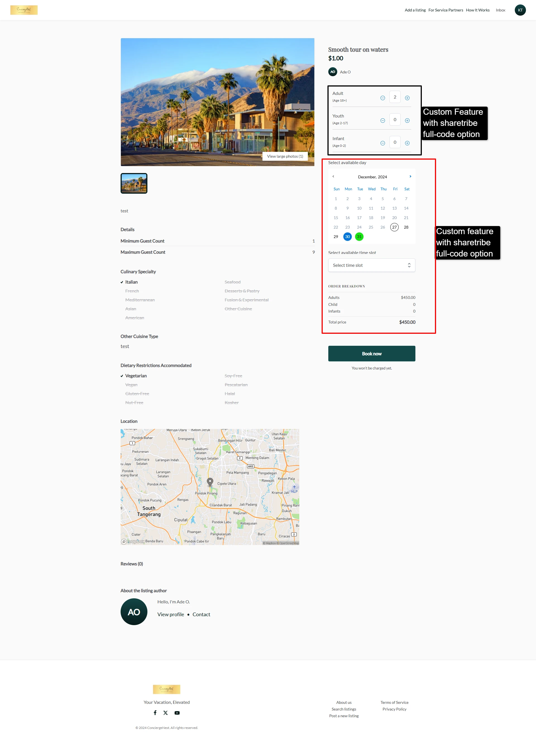
Task: Pick December 28 on the calendar
Action: [x=406, y=227]
